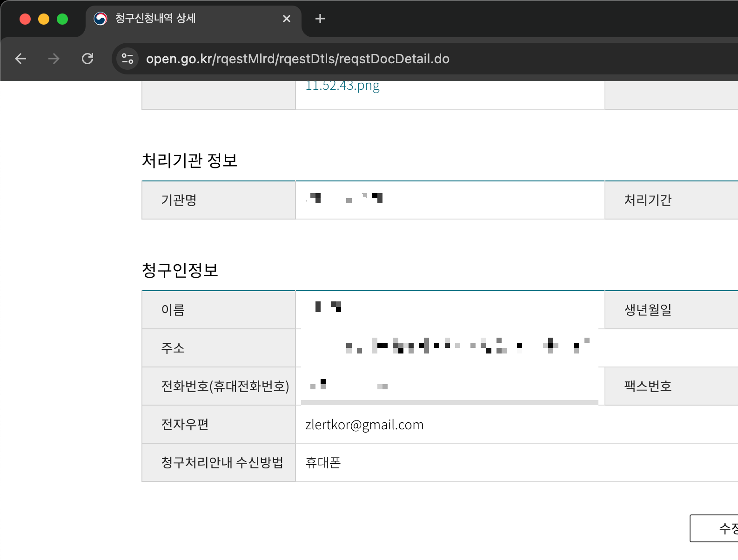Focus the open.go.kr address bar URL
This screenshot has width=738, height=560.
[298, 59]
